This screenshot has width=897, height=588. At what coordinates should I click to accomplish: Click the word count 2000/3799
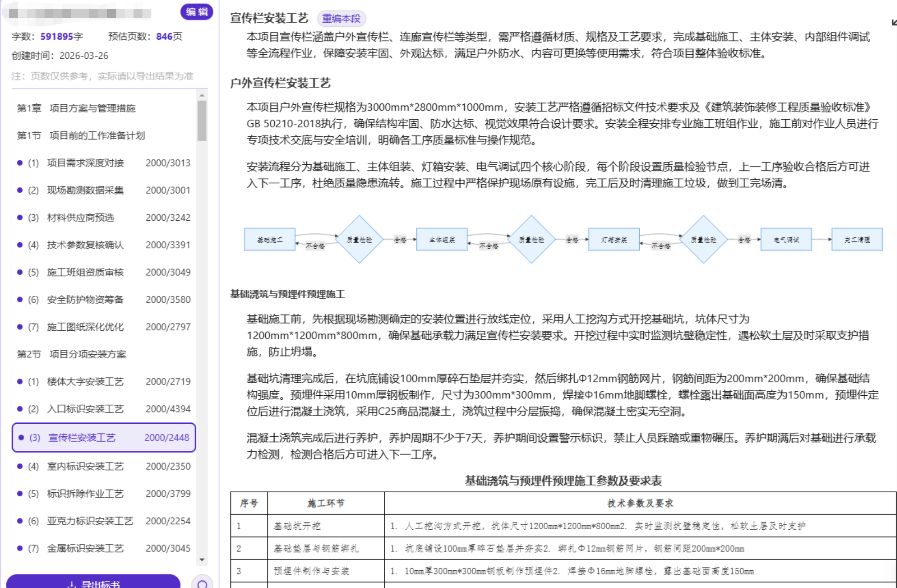tap(168, 494)
